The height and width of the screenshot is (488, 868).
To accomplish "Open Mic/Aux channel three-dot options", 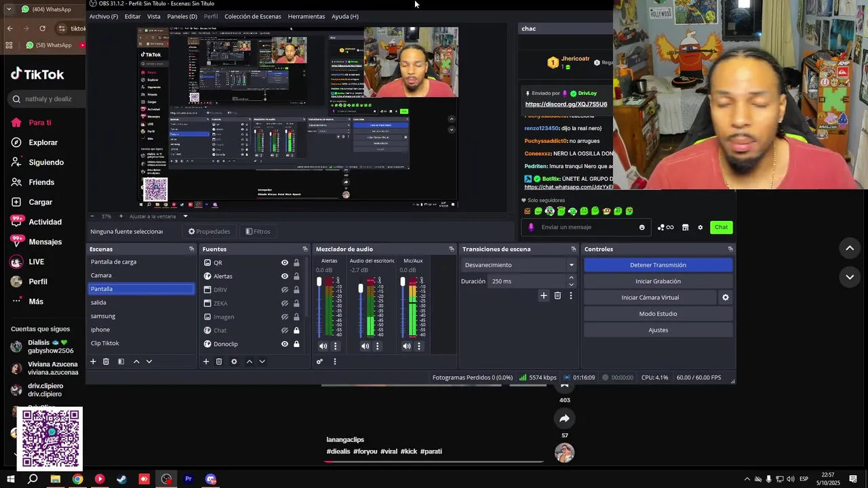I will point(418,346).
